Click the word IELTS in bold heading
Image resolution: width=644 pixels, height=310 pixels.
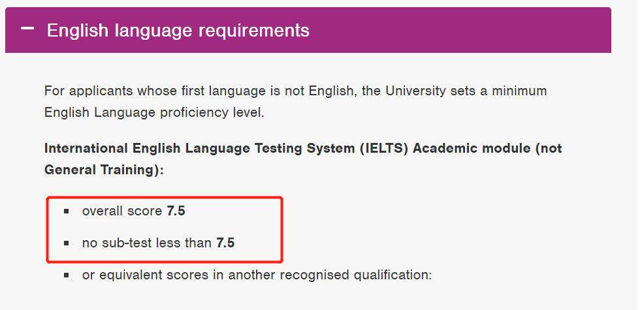point(384,148)
